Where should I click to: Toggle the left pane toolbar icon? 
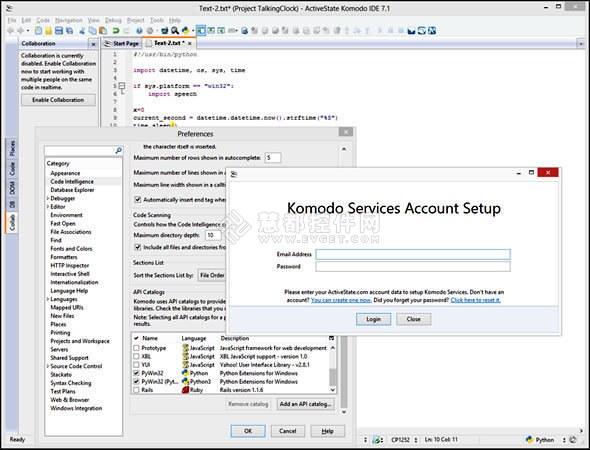(x=201, y=30)
